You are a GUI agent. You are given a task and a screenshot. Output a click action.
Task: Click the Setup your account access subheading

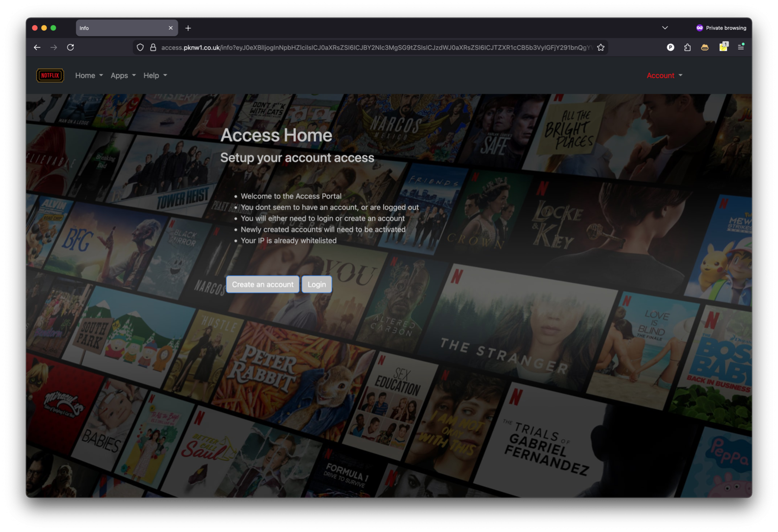pyautogui.click(x=297, y=158)
